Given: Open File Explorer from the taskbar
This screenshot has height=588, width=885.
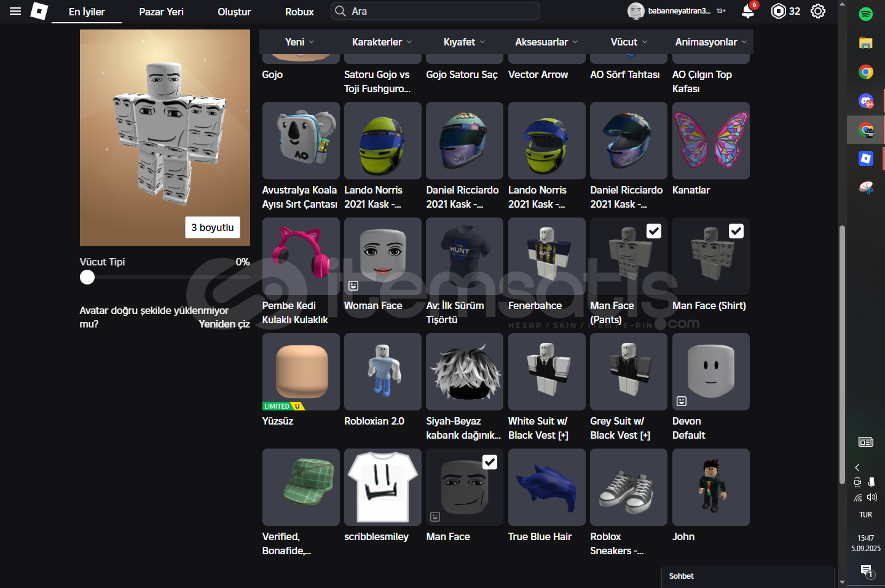Looking at the screenshot, I should point(866,43).
